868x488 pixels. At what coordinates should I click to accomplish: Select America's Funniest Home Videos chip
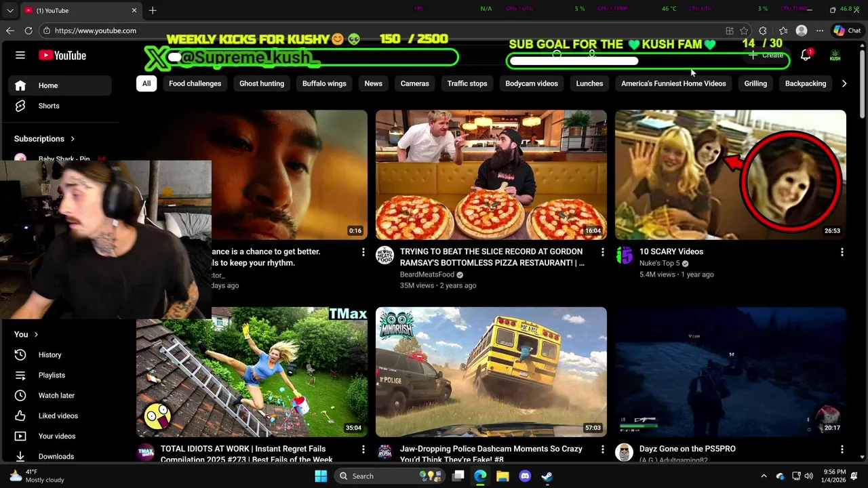[673, 83]
